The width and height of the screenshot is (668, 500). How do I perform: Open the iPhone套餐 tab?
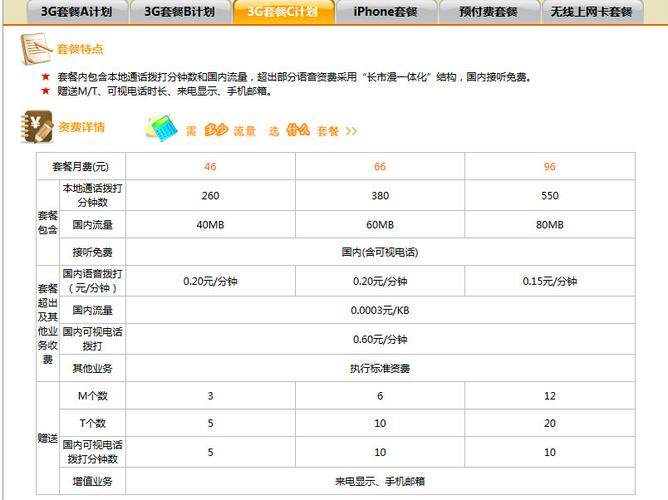pyautogui.click(x=386, y=11)
